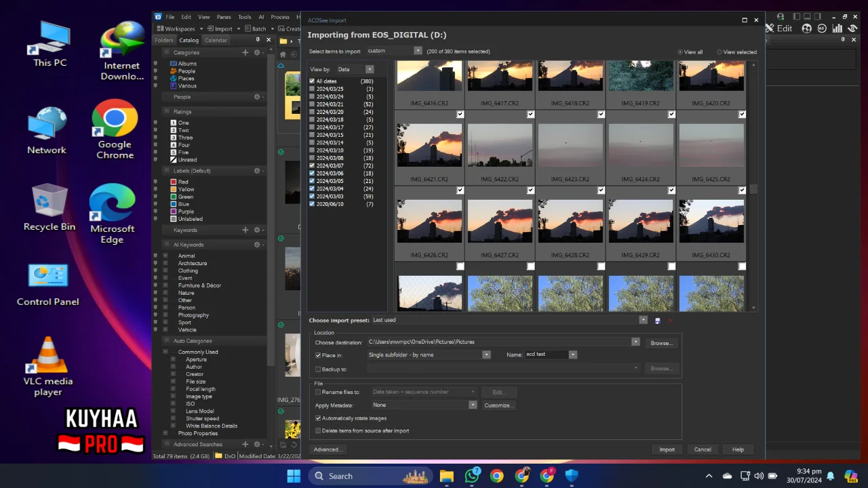This screenshot has width=868, height=488.
Task: Open the Choose destination path dropdown
Action: pos(635,342)
